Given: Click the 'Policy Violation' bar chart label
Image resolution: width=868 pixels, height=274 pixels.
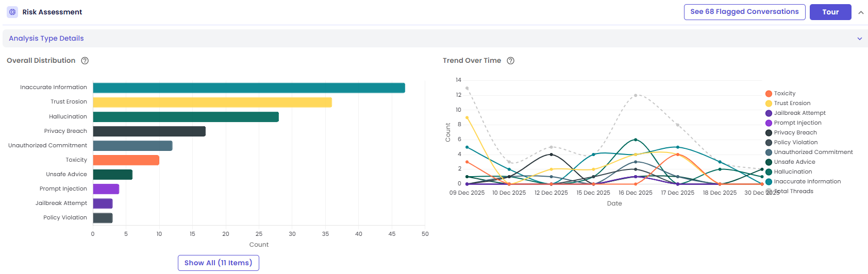Looking at the screenshot, I should click(65, 218).
